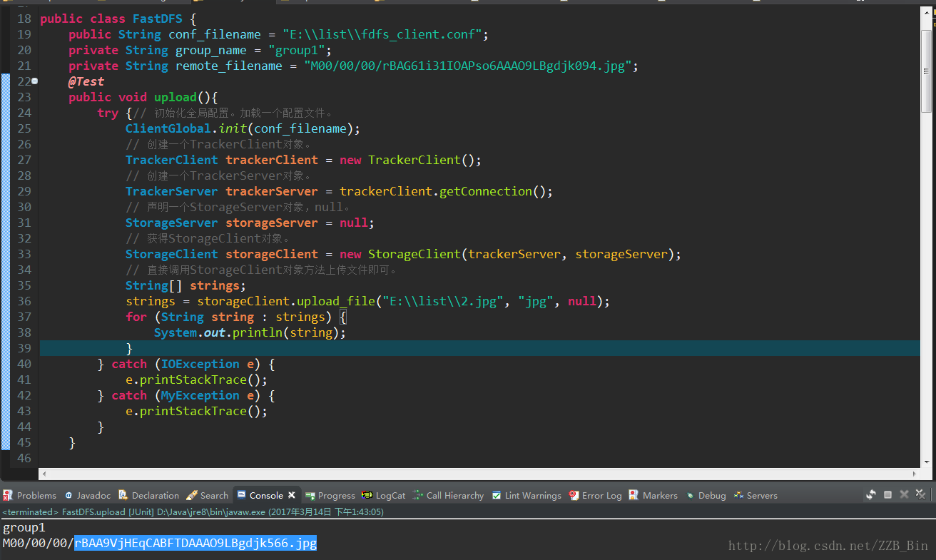The image size is (936, 560).
Task: Open the Lint Warnings tab
Action: pyautogui.click(x=526, y=495)
